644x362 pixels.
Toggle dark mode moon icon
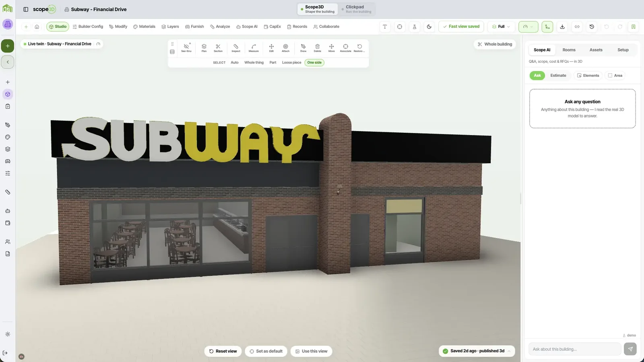click(429, 27)
